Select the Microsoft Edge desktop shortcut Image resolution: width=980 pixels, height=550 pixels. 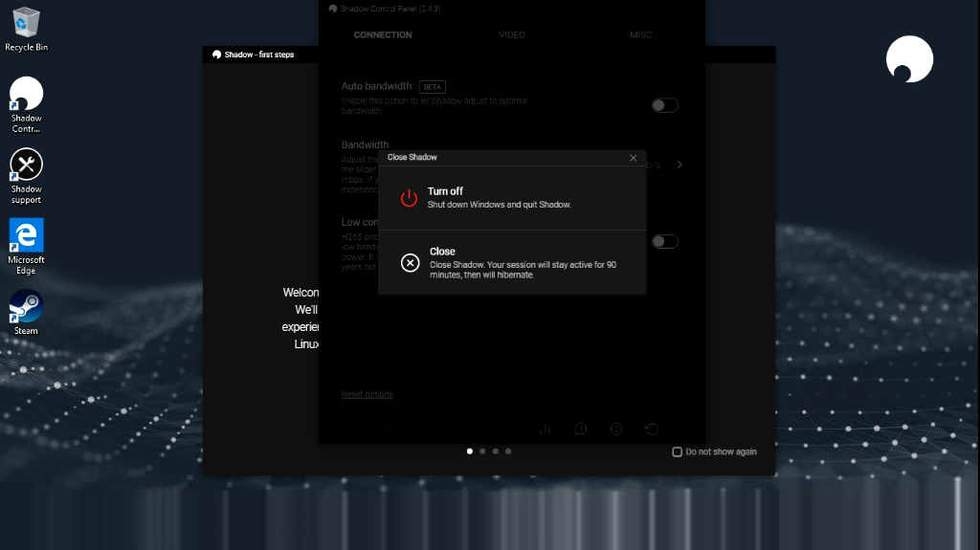point(26,247)
